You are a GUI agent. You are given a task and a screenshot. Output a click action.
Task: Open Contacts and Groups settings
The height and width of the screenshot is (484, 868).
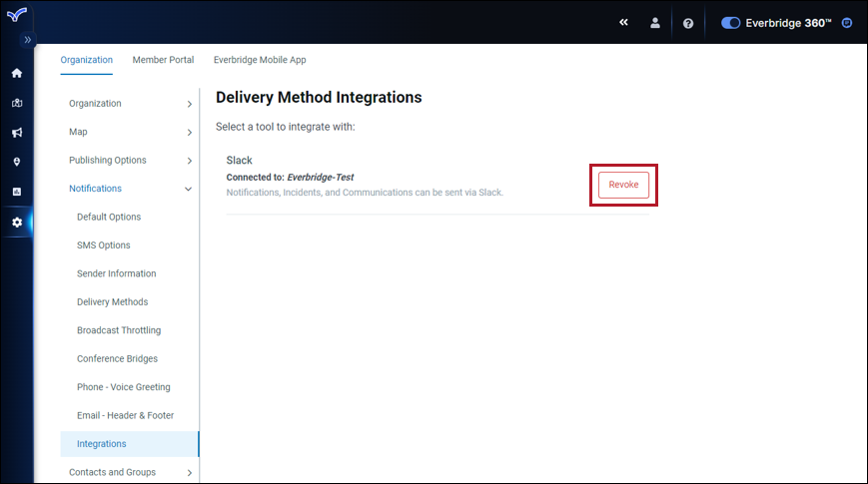[x=113, y=472]
